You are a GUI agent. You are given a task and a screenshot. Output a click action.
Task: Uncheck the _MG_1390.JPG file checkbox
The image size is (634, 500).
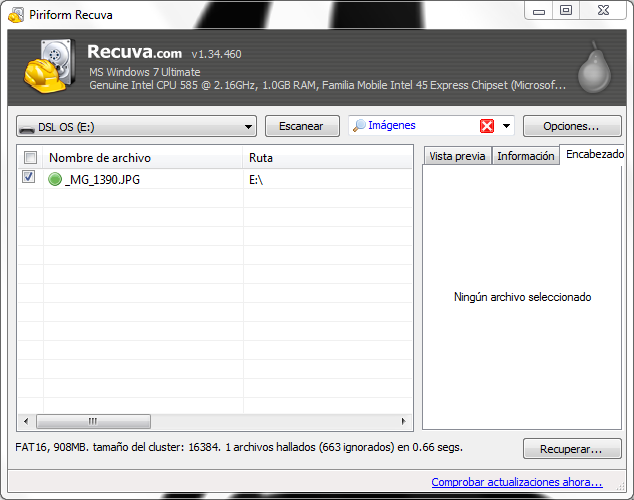coord(28,177)
